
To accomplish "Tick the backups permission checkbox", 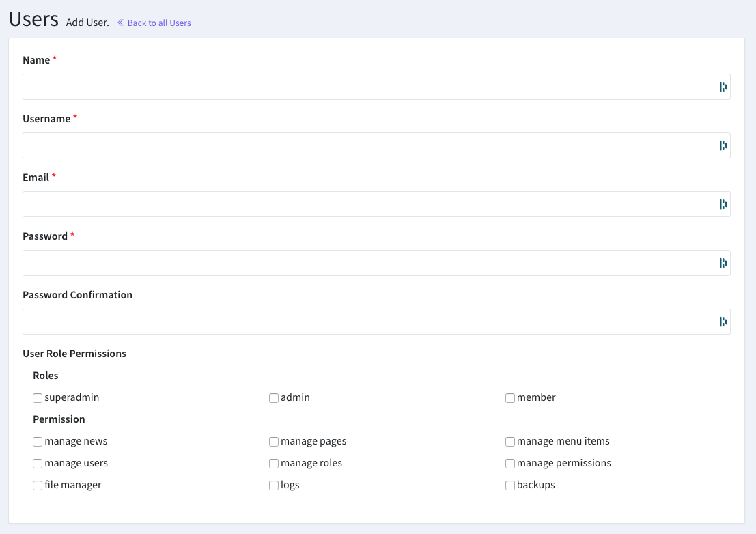I will [510, 486].
